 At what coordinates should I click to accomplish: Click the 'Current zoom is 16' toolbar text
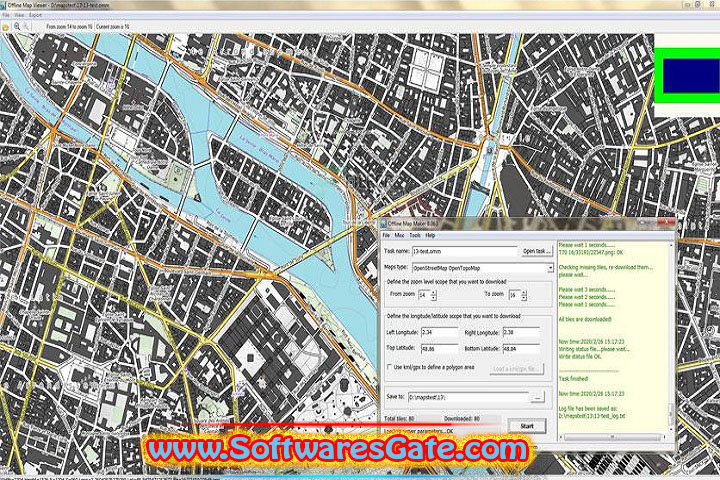point(112,27)
